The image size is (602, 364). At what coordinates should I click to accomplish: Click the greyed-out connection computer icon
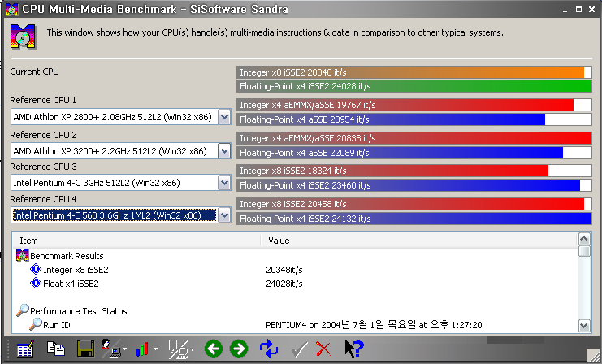(179, 349)
